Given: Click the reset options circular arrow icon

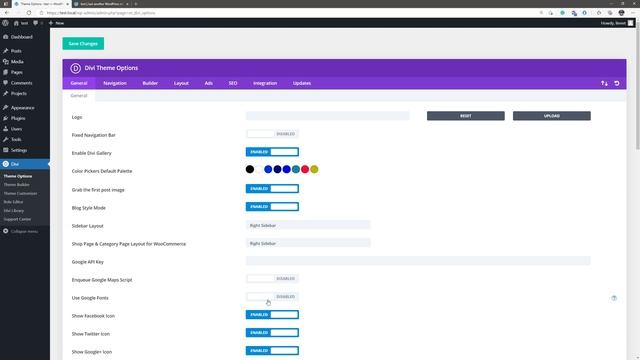Looking at the screenshot, I should [x=617, y=83].
